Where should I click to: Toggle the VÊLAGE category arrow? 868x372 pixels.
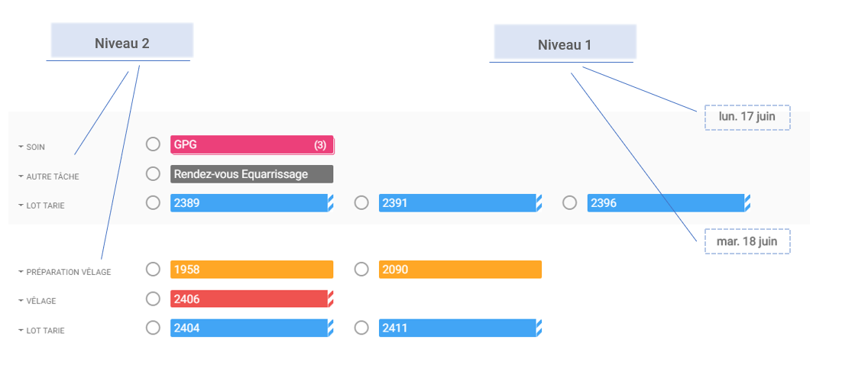(x=21, y=301)
